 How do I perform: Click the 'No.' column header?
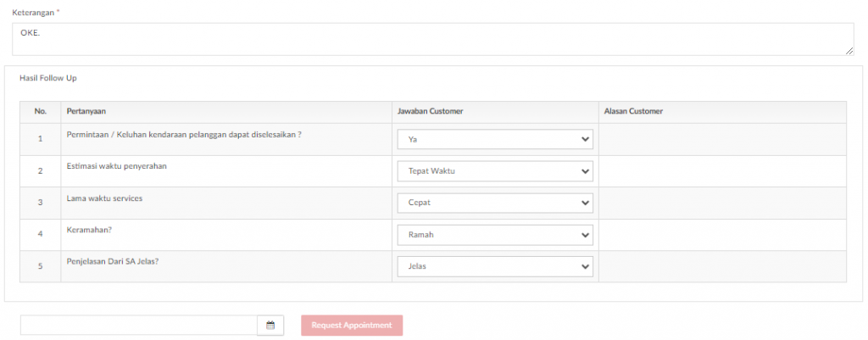pyautogui.click(x=41, y=112)
